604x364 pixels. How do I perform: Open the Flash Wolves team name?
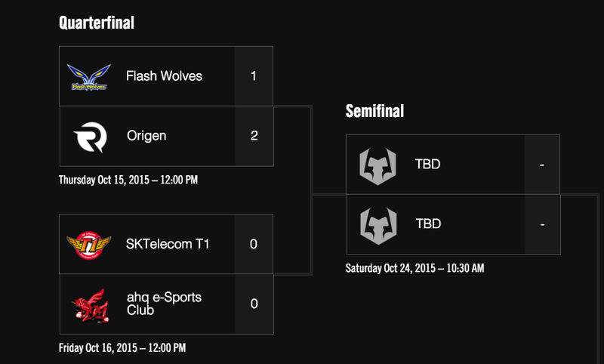tap(164, 76)
